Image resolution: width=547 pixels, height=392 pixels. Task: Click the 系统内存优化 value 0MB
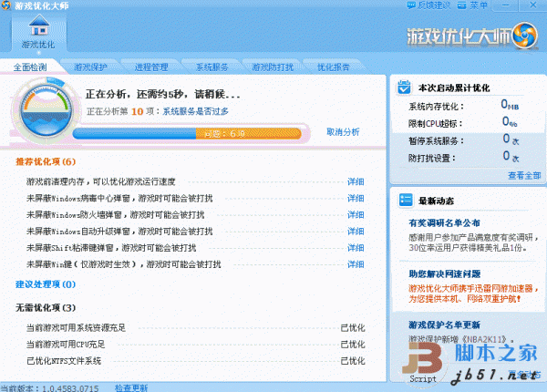coord(510,104)
